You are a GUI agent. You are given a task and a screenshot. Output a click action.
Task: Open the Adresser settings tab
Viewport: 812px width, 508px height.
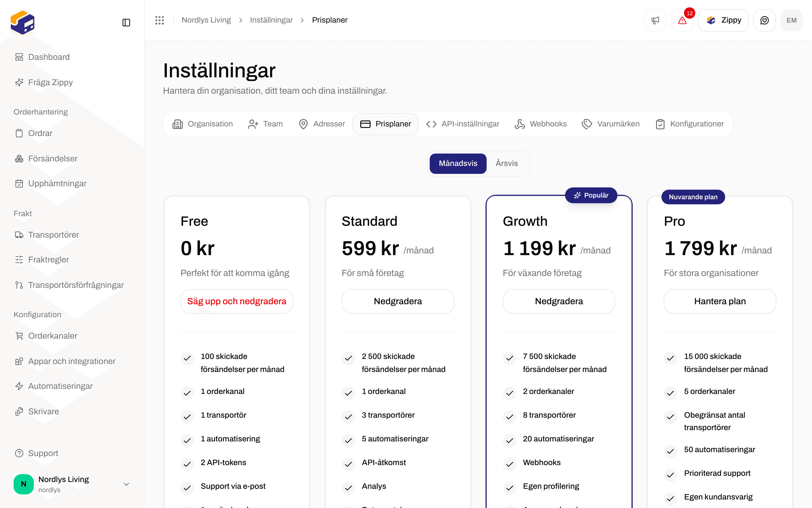[321, 124]
